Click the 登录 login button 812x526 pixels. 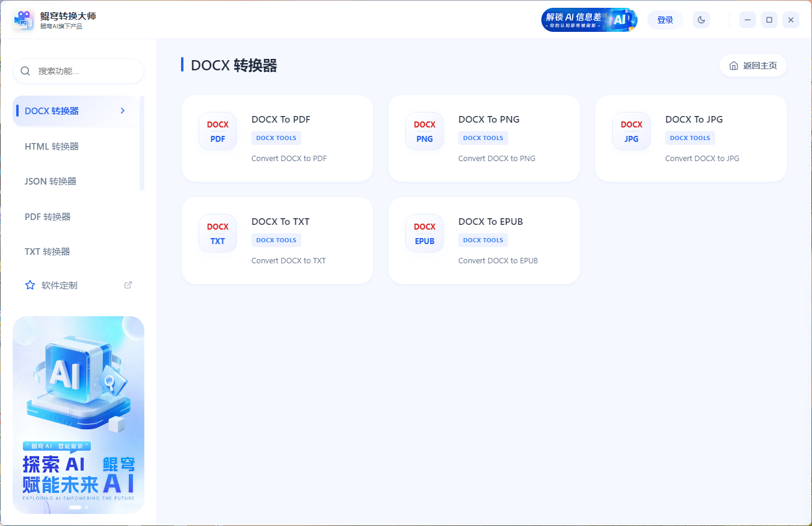[665, 19]
